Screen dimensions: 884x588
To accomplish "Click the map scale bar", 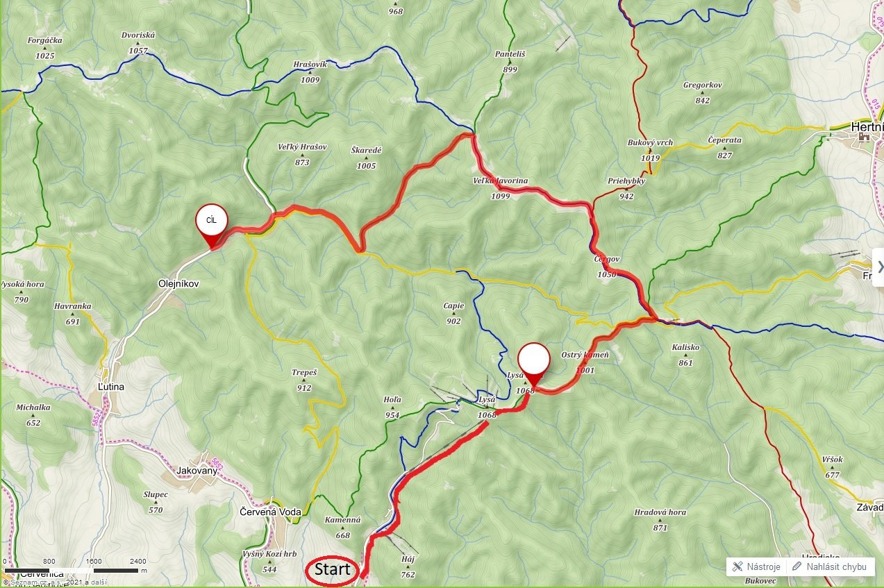I will click(71, 571).
